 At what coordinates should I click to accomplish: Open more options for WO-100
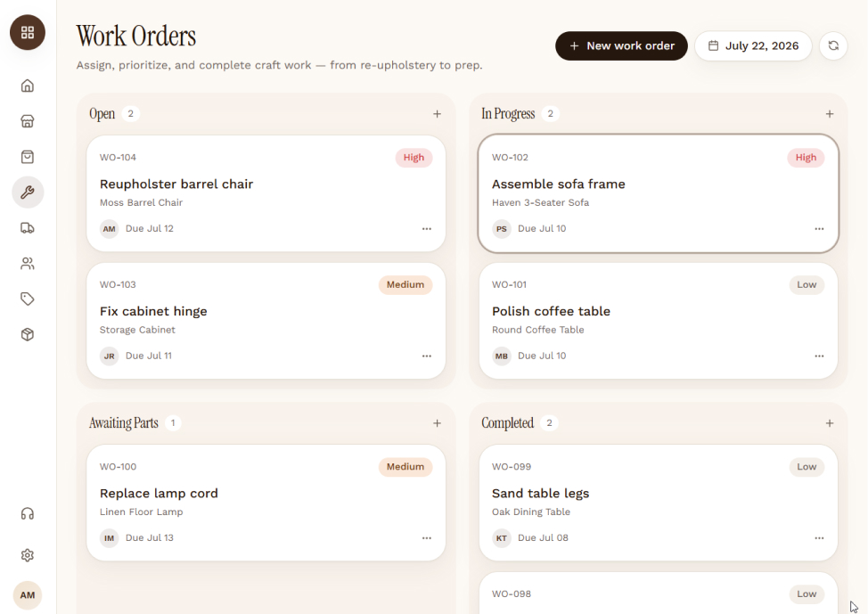click(x=426, y=538)
